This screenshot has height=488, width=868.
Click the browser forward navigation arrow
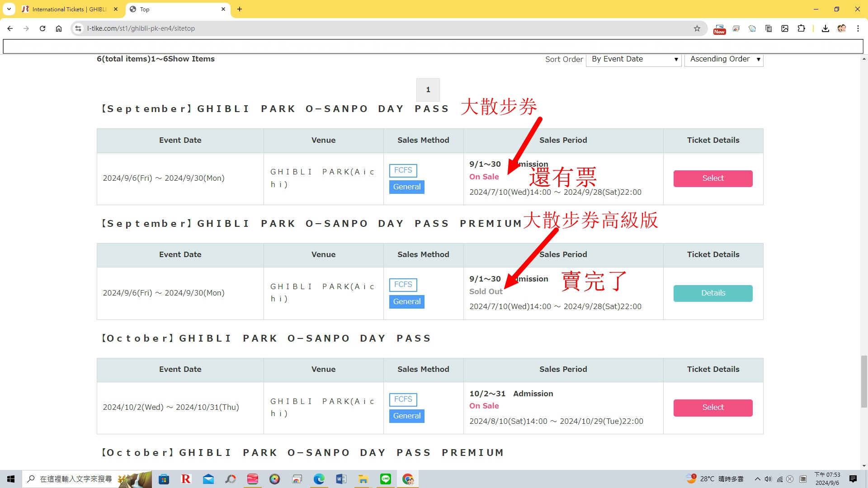pos(26,28)
